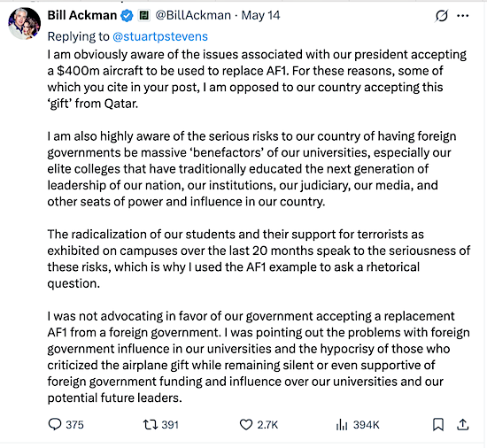Open the Grok explain icon
This screenshot has height=448, width=487.
[x=441, y=16]
